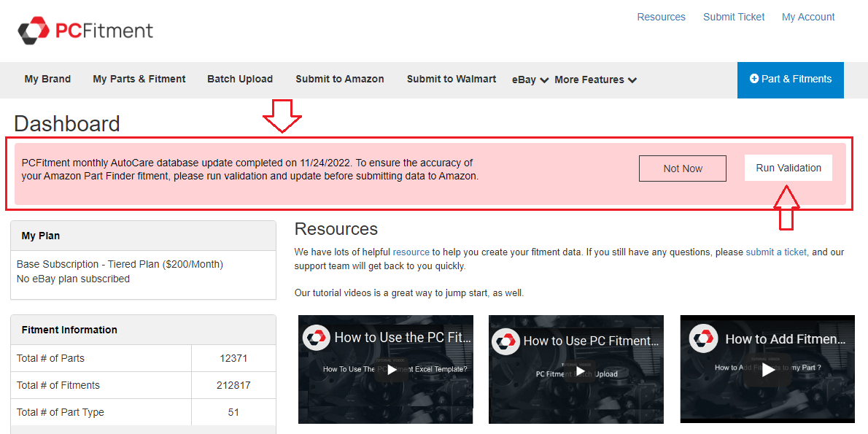This screenshot has height=434, width=868.
Task: Click the Run Validation button
Action: click(x=788, y=168)
